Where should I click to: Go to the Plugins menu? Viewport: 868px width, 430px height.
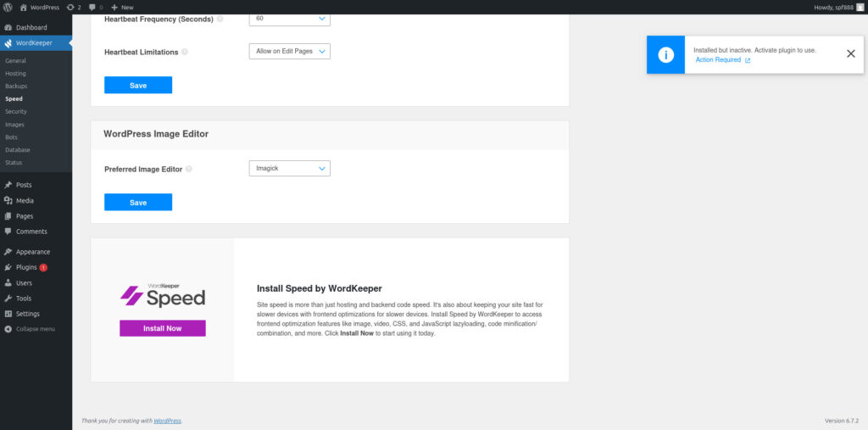[26, 267]
